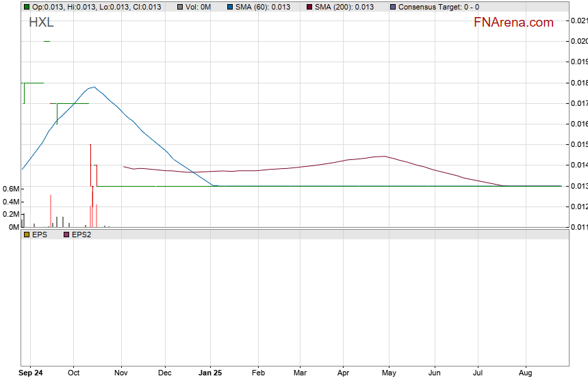Click the Aug label on time axis

point(526,373)
